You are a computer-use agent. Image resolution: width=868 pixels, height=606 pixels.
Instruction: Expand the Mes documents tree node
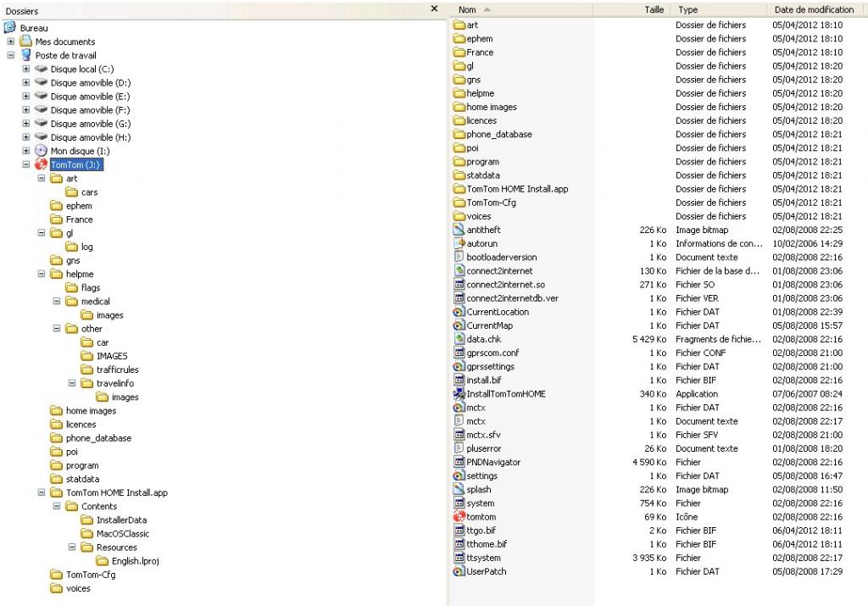coord(10,42)
